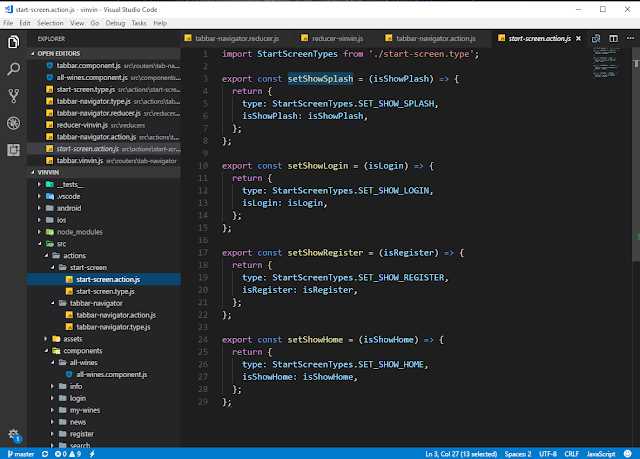Open the Help menu
640x459 pixels.
(x=160, y=23)
